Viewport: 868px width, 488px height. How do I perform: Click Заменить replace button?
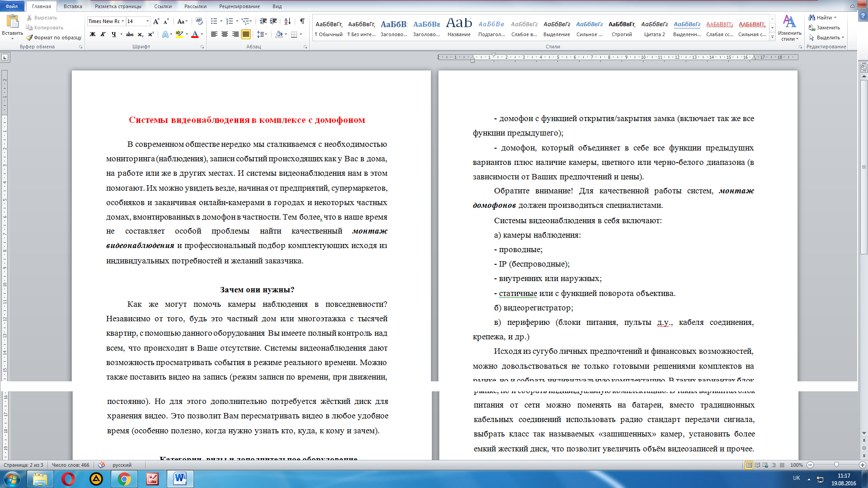(824, 28)
